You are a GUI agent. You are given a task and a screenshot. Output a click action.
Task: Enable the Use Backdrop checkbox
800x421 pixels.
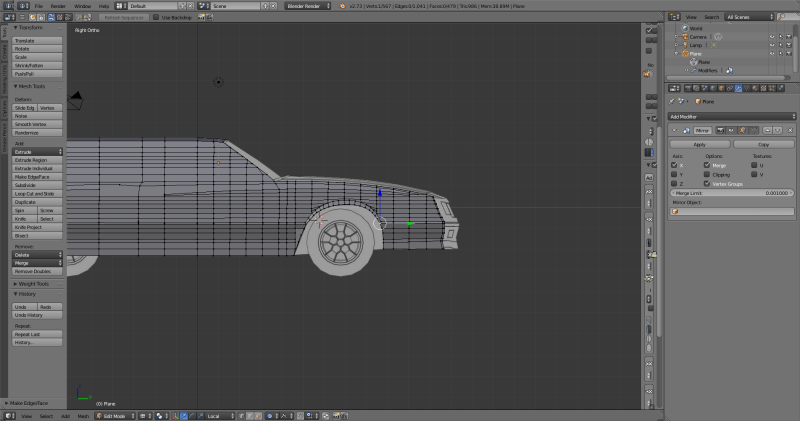coord(155,18)
